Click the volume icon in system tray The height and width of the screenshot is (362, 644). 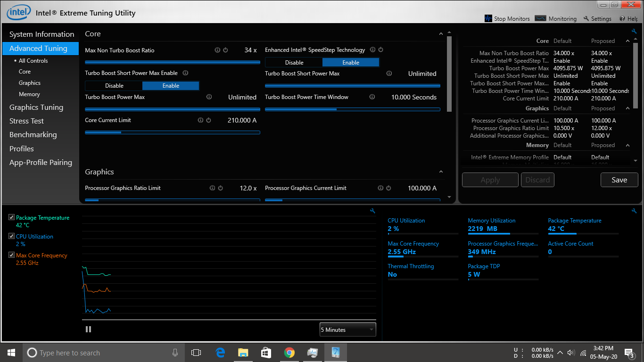571,353
